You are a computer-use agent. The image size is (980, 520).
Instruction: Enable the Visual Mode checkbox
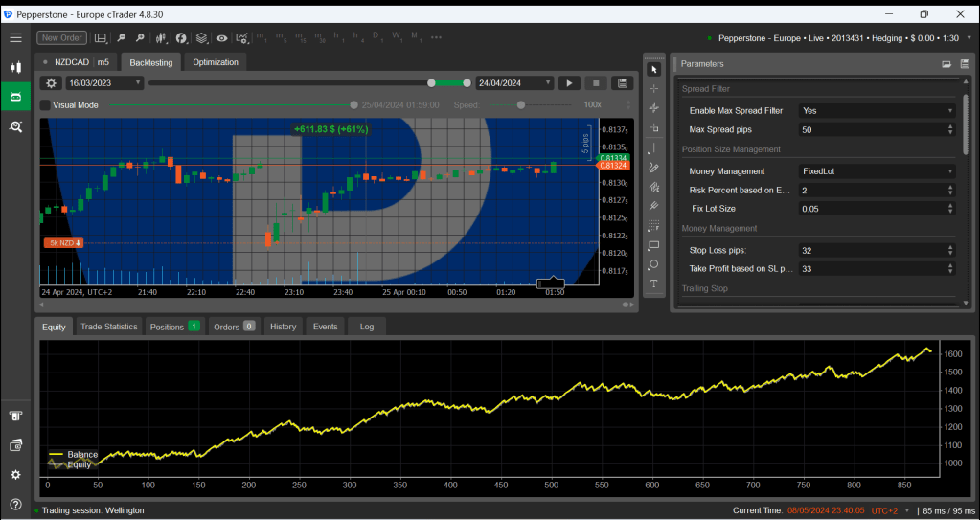point(45,105)
